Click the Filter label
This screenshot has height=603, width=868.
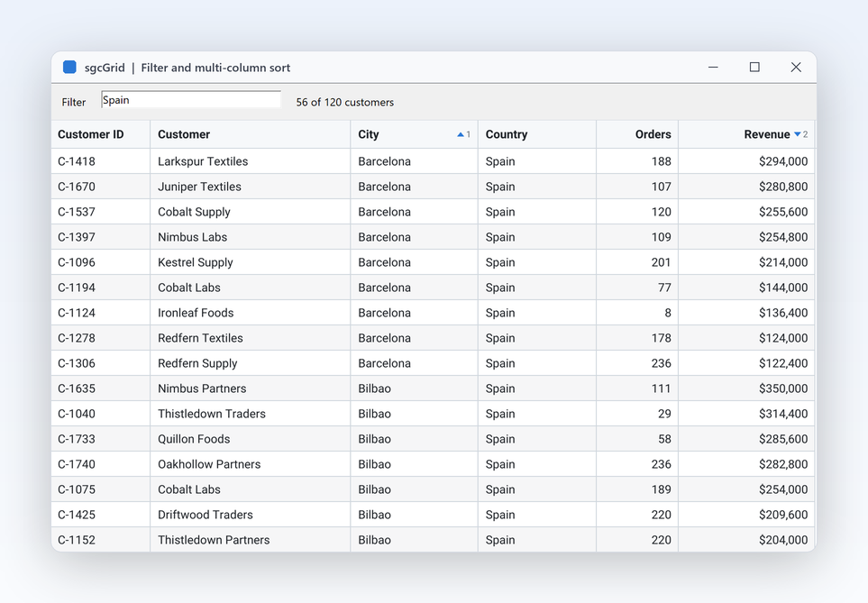[74, 103]
